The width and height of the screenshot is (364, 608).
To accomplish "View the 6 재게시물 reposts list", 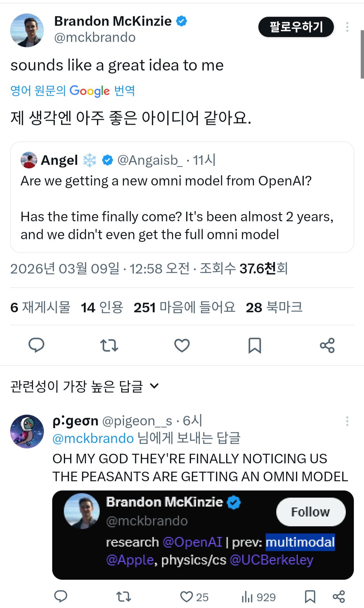I will click(x=40, y=307).
